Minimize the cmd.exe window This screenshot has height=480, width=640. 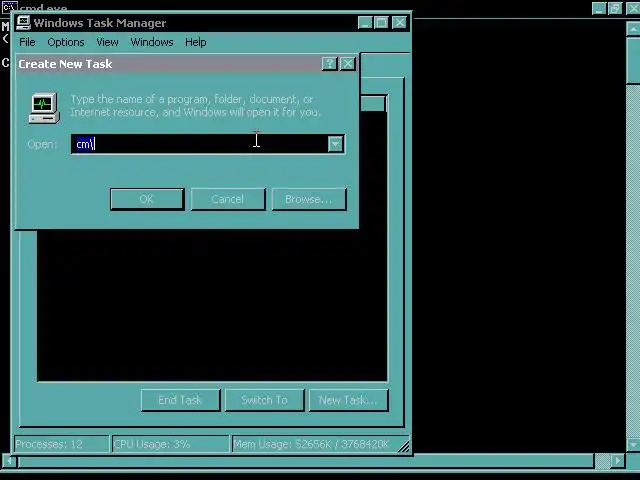(x=599, y=8)
